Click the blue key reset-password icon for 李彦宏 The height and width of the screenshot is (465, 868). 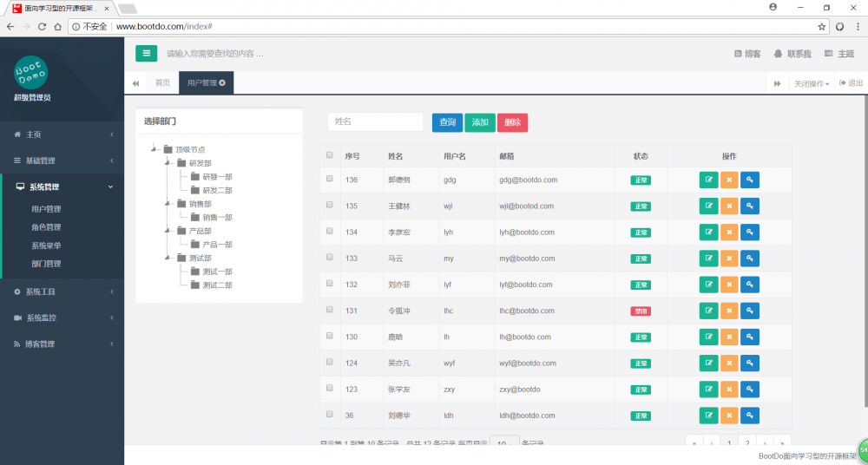click(x=750, y=232)
